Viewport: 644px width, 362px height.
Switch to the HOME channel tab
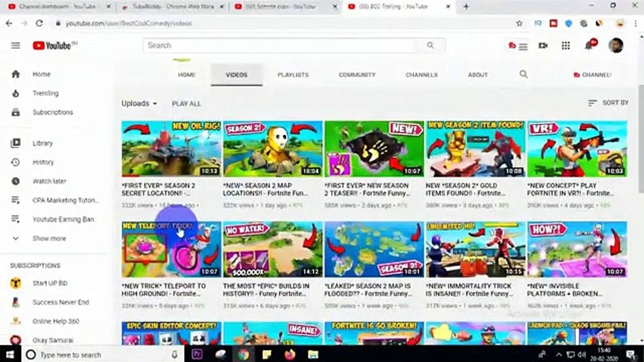186,74
